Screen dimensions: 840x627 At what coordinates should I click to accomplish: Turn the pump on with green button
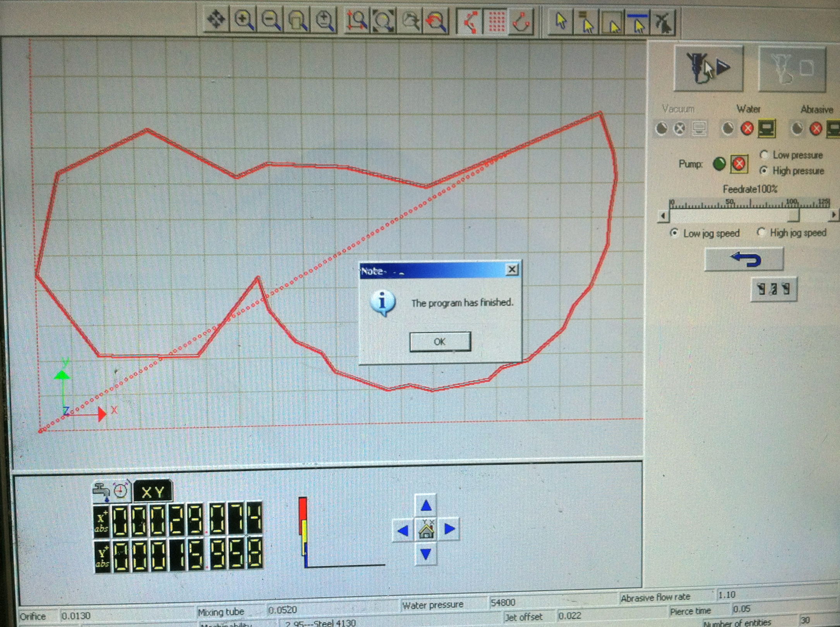point(719,164)
